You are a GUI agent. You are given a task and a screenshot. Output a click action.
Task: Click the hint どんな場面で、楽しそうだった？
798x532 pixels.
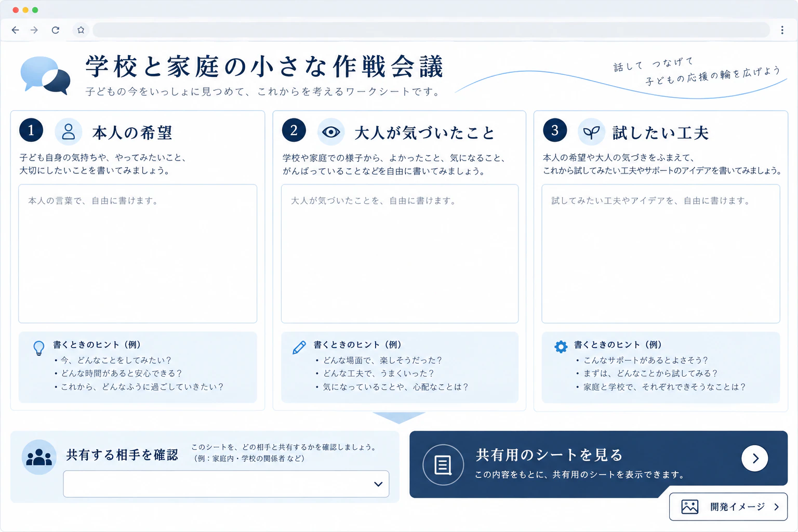(382, 360)
